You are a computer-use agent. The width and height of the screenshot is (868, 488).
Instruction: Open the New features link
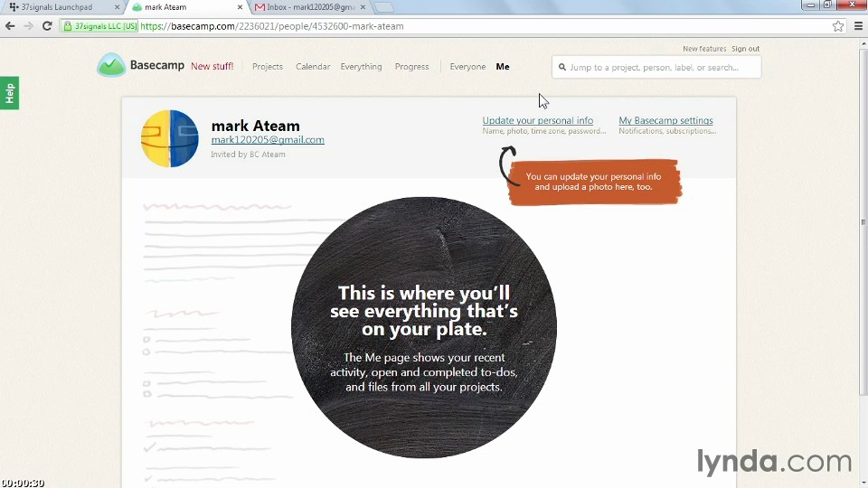[704, 49]
